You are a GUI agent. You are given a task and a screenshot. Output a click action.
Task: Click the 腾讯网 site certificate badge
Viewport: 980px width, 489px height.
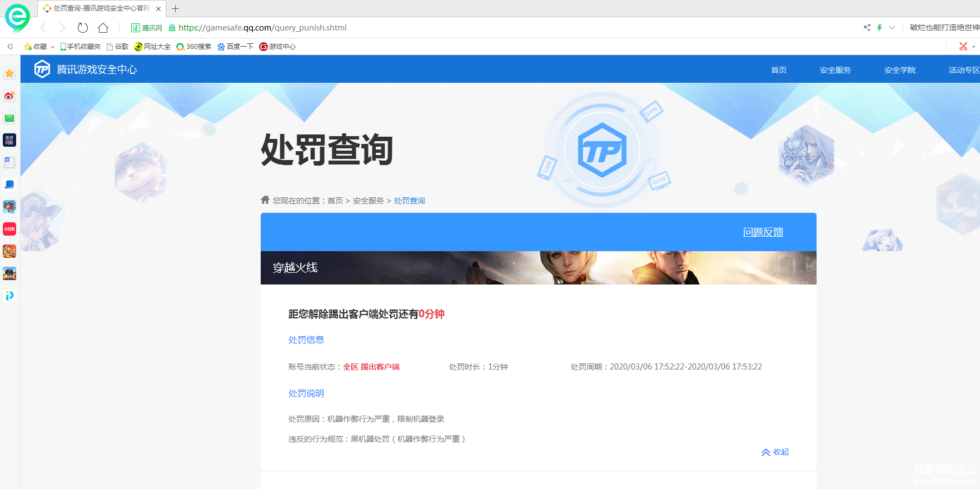(147, 28)
